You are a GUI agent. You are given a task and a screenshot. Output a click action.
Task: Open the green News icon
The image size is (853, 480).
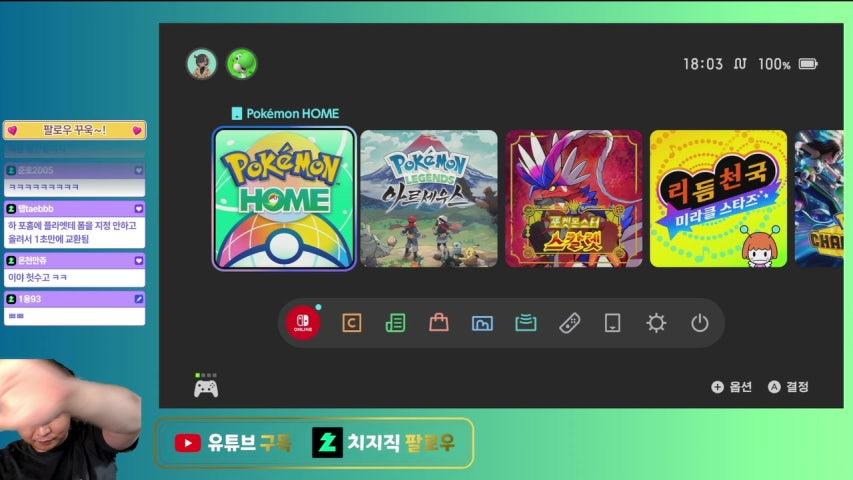(x=395, y=323)
